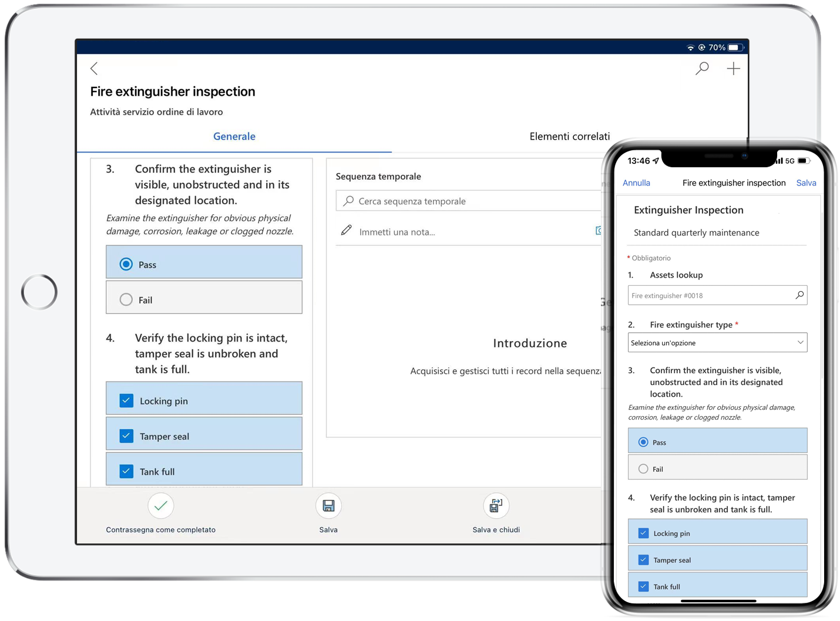Click magnifier icon in Cerca sequenza temporale
The width and height of the screenshot is (840, 621).
click(x=348, y=201)
